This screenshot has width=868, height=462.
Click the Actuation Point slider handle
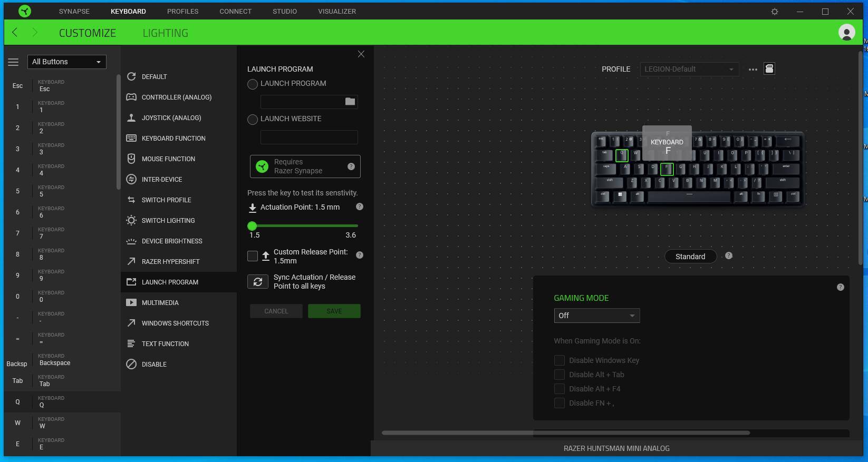252,226
